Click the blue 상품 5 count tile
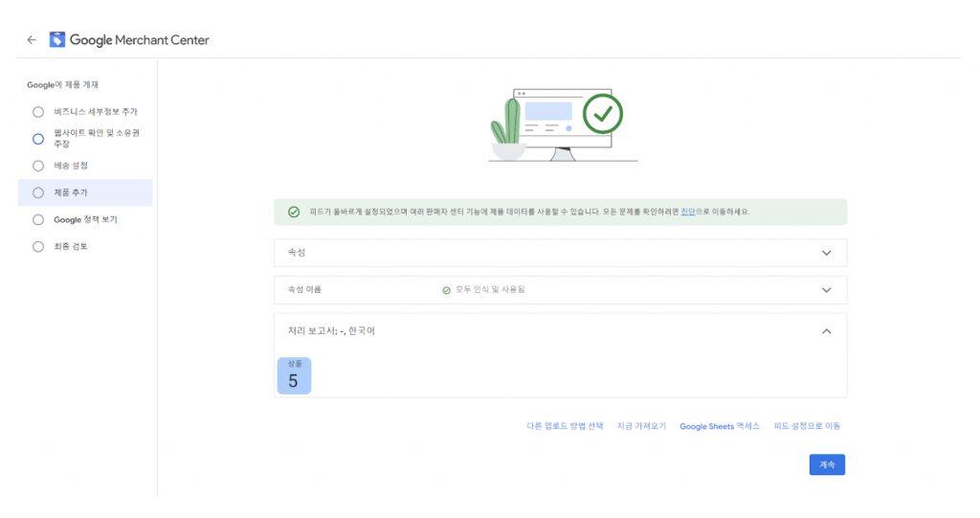 click(294, 375)
